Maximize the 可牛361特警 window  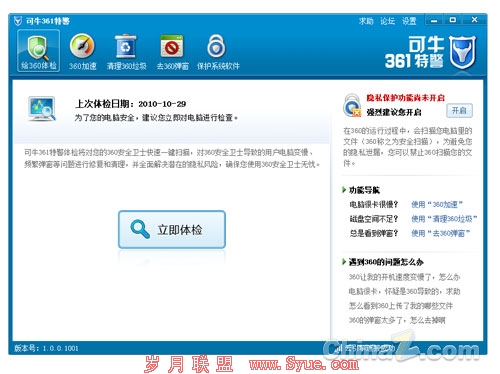[x=452, y=20]
